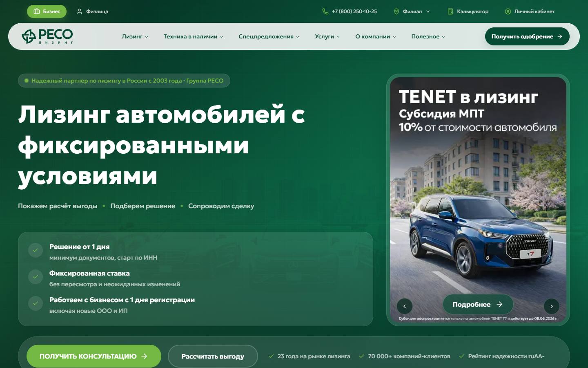Open the Лизинг dropdown menu

coord(135,36)
